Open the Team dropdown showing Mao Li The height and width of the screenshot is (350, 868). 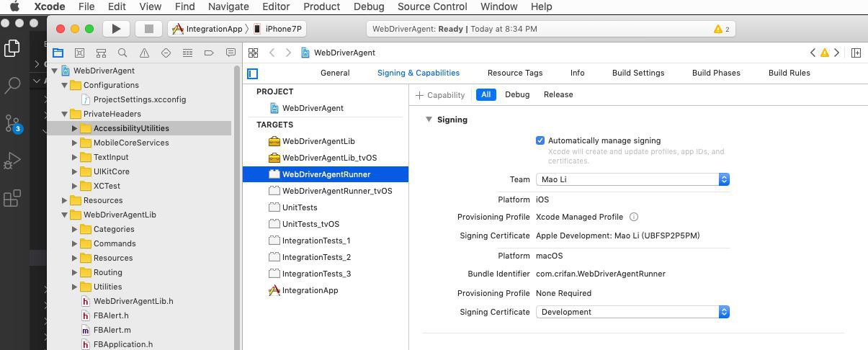(632, 179)
